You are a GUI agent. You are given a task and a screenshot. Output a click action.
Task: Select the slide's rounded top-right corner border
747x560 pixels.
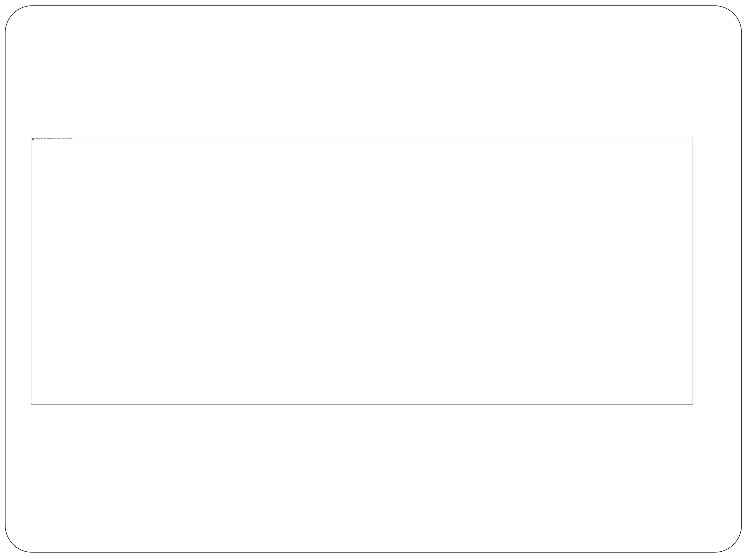(x=733, y=14)
